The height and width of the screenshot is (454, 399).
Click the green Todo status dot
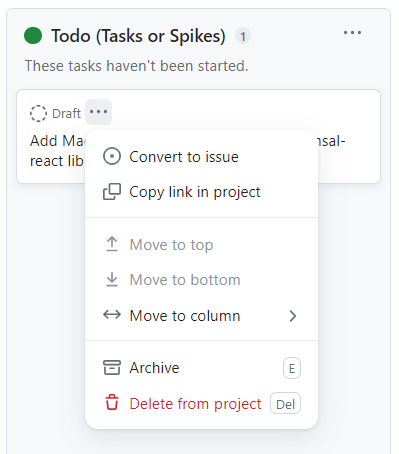pyautogui.click(x=33, y=36)
